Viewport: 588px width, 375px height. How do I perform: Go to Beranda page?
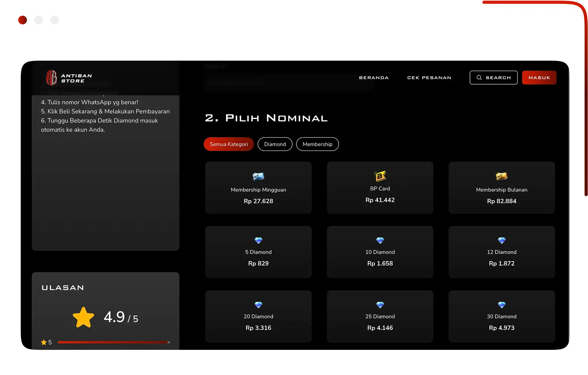click(374, 78)
